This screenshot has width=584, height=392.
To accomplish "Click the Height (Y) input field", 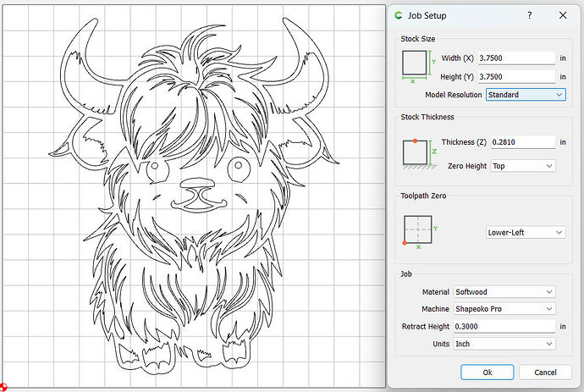I will [x=516, y=77].
